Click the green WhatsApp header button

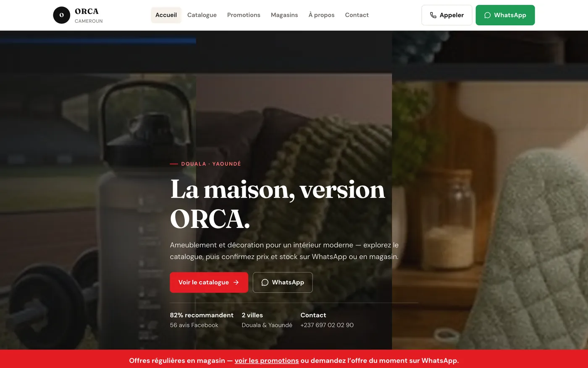click(x=505, y=15)
